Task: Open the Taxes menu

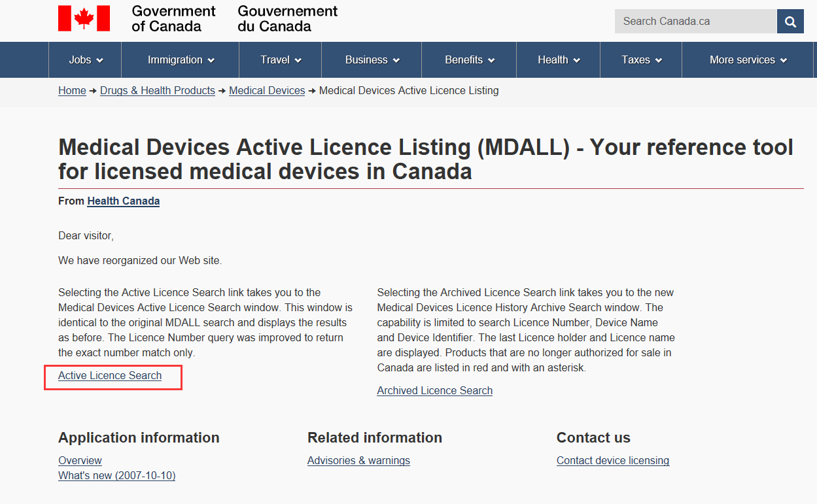Action: tap(641, 60)
